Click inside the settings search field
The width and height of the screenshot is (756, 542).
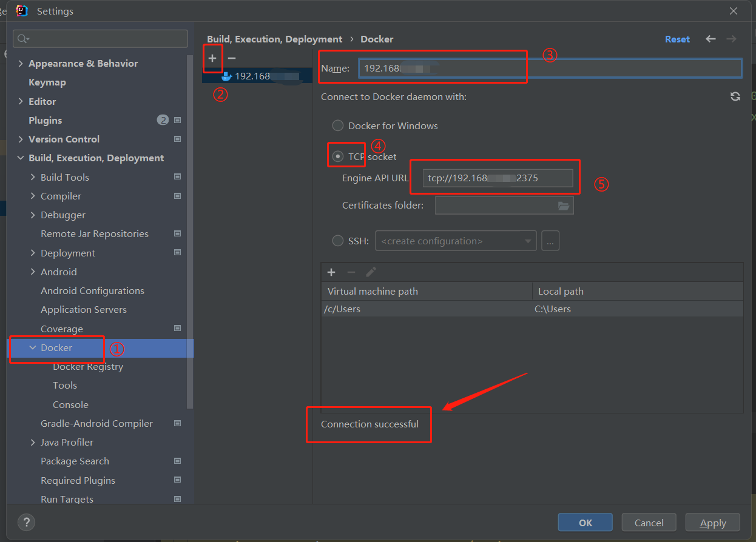(100, 38)
